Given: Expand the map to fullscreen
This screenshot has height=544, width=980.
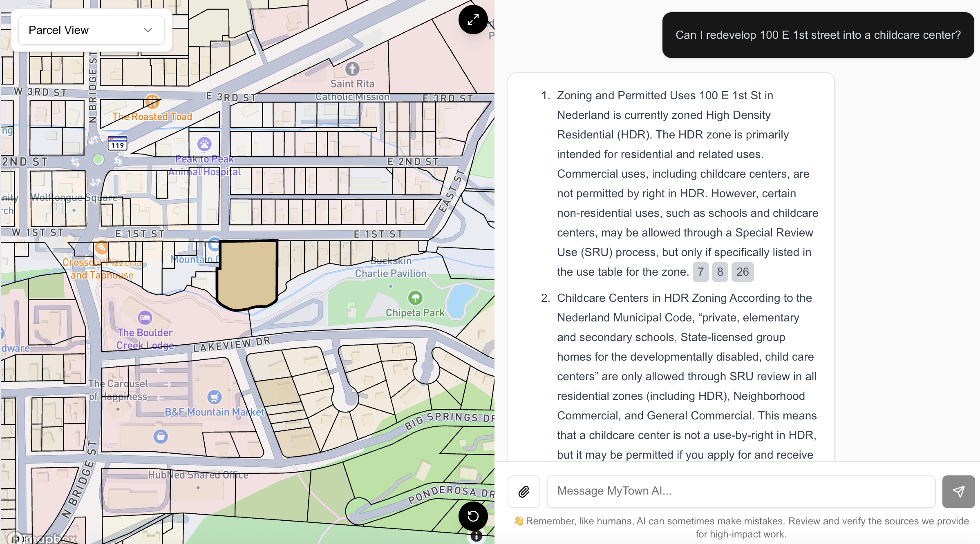Looking at the screenshot, I should tap(473, 20).
